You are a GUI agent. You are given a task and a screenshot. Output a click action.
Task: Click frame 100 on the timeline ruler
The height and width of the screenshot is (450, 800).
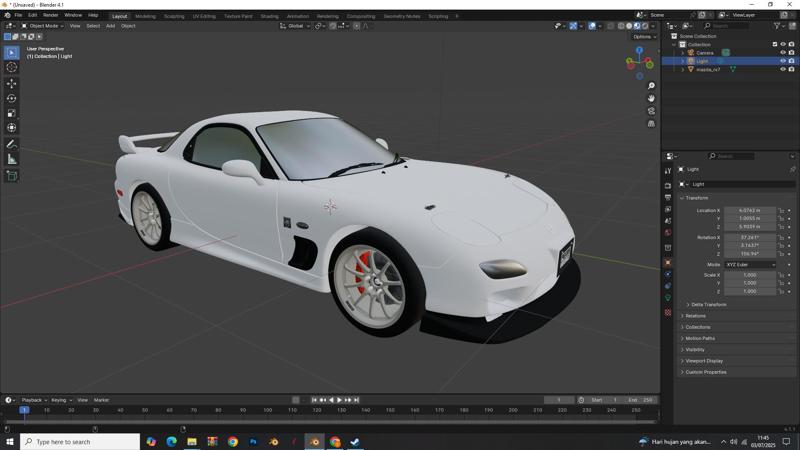267,410
